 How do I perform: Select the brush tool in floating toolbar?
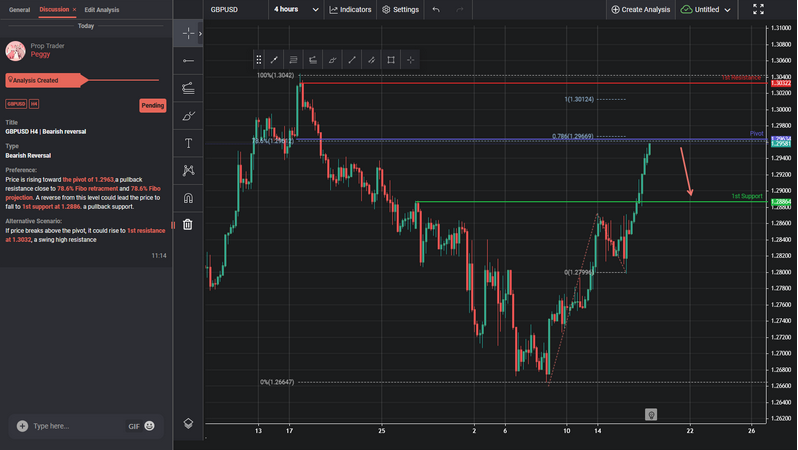(332, 60)
